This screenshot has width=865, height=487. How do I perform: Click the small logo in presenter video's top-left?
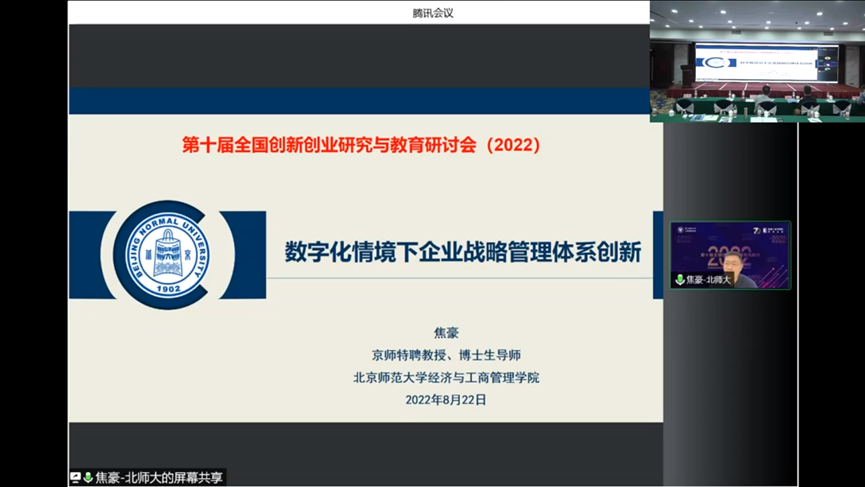click(x=682, y=230)
